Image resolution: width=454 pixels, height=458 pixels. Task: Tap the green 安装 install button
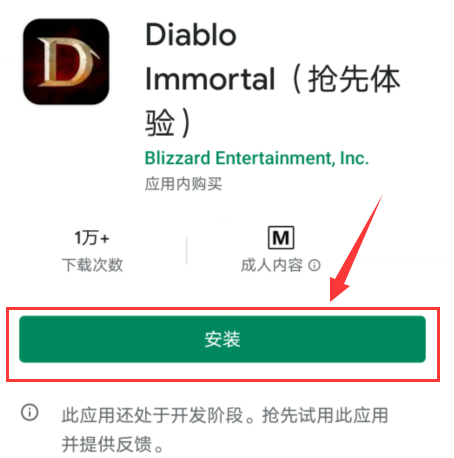[222, 339]
